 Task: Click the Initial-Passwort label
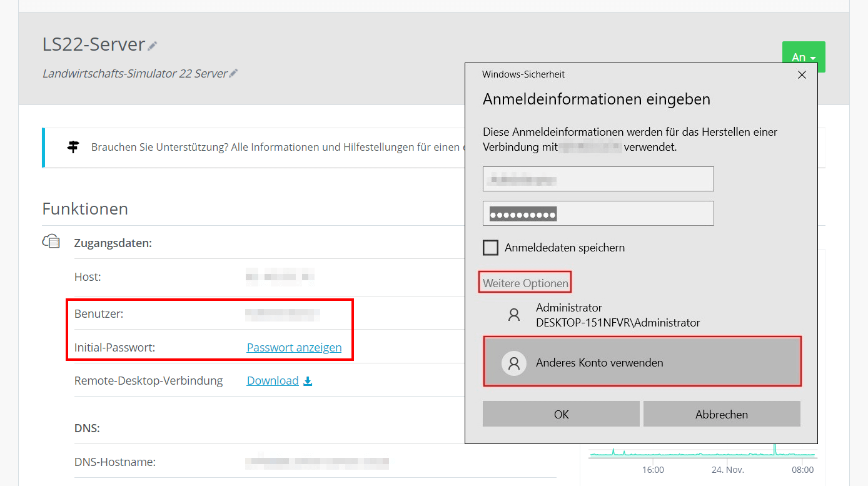(x=114, y=347)
